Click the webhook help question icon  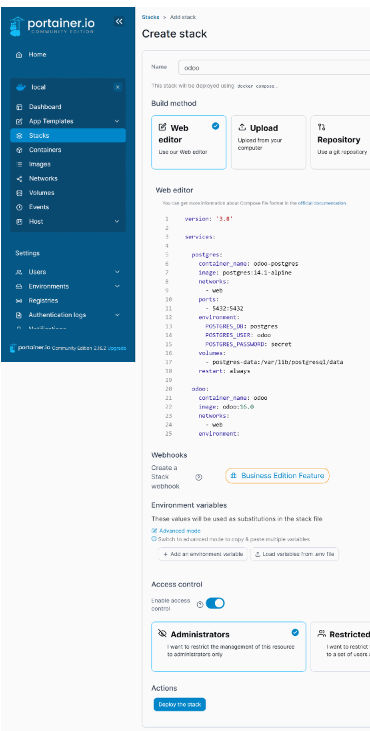point(199,477)
